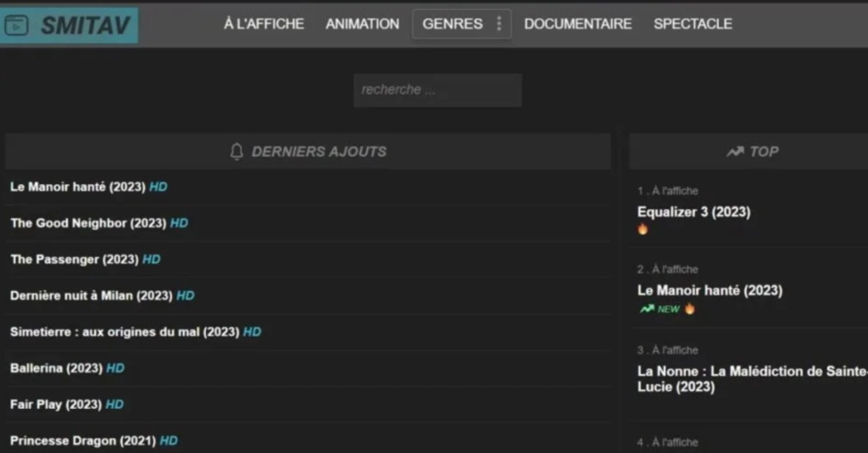This screenshot has width=868, height=453.
Task: Click the fire icon next to the NEW badge
Action: click(690, 309)
